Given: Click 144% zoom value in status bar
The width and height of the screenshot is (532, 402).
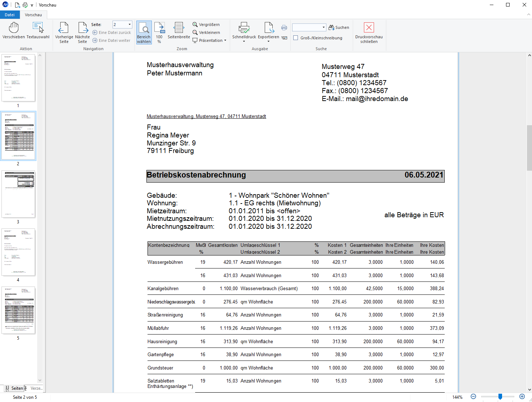Looking at the screenshot, I should [457, 397].
